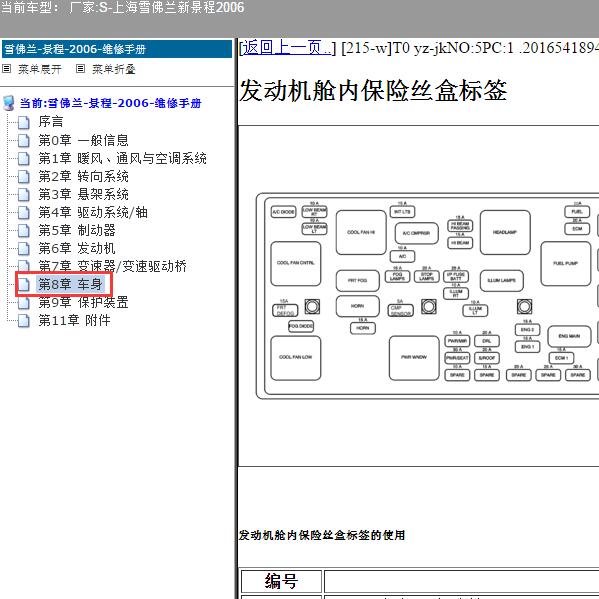
Task: Click the heading 发动机舱内保险丝盒标签
Action: point(373,91)
